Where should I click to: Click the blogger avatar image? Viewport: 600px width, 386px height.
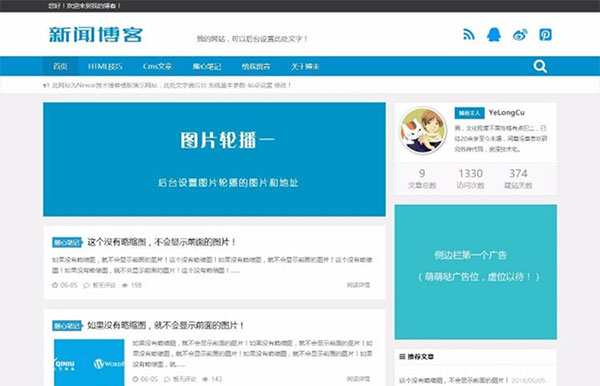[x=422, y=130]
